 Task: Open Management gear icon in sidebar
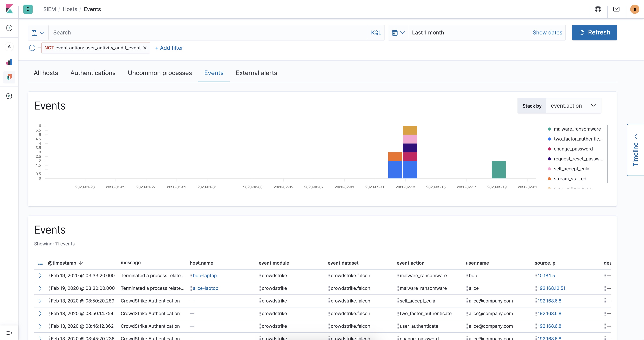coord(9,96)
